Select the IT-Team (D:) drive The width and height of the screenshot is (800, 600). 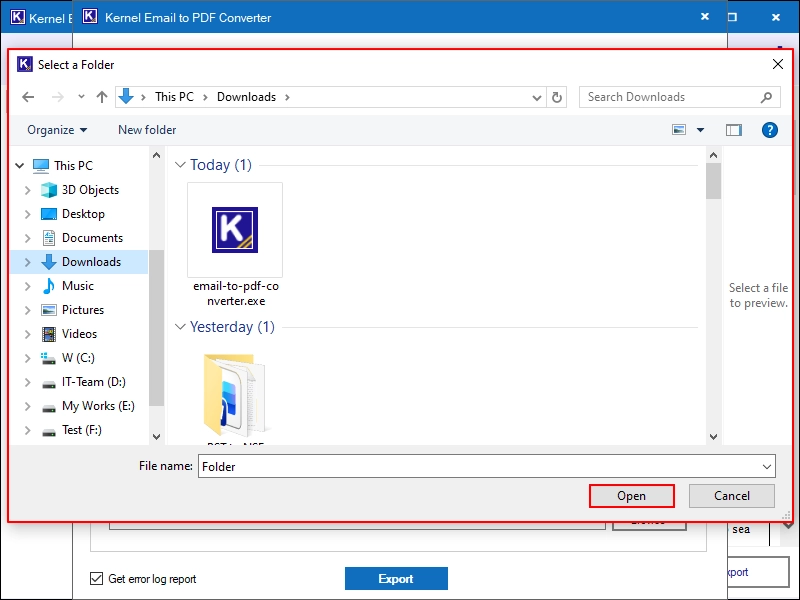(93, 382)
